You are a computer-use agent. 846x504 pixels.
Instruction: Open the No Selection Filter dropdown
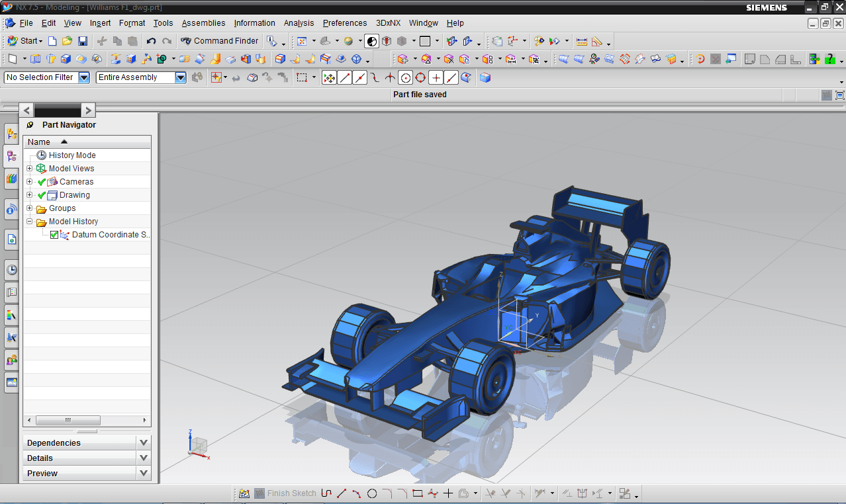click(x=84, y=77)
